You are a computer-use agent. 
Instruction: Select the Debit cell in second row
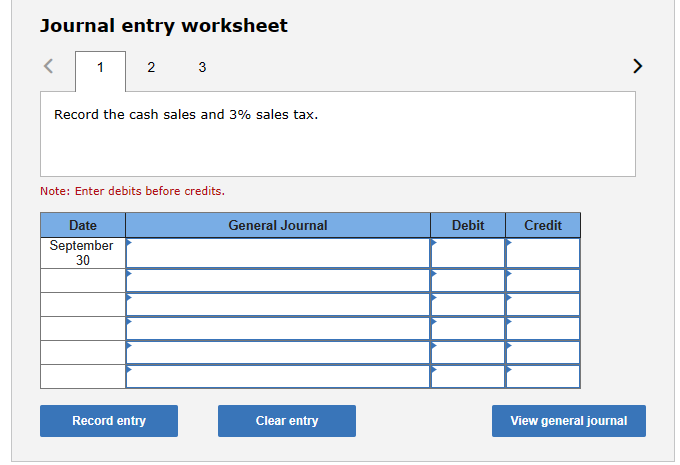468,280
